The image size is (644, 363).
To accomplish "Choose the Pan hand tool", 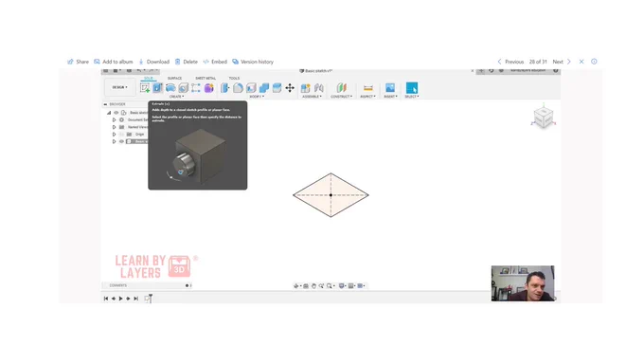I will pos(313,285).
